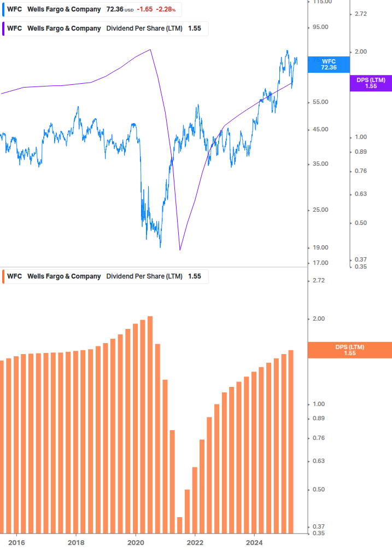Click the 17.00 price axis label

pyautogui.click(x=320, y=263)
